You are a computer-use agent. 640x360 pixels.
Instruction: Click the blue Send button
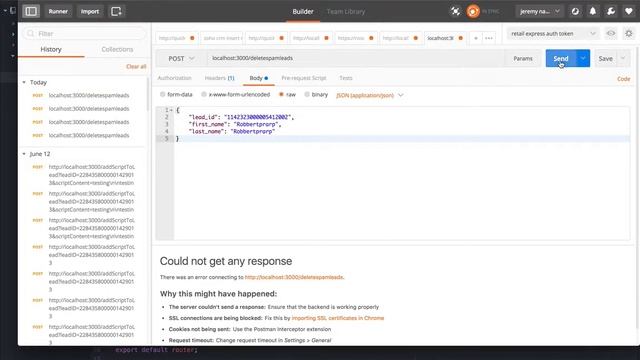[x=561, y=58]
